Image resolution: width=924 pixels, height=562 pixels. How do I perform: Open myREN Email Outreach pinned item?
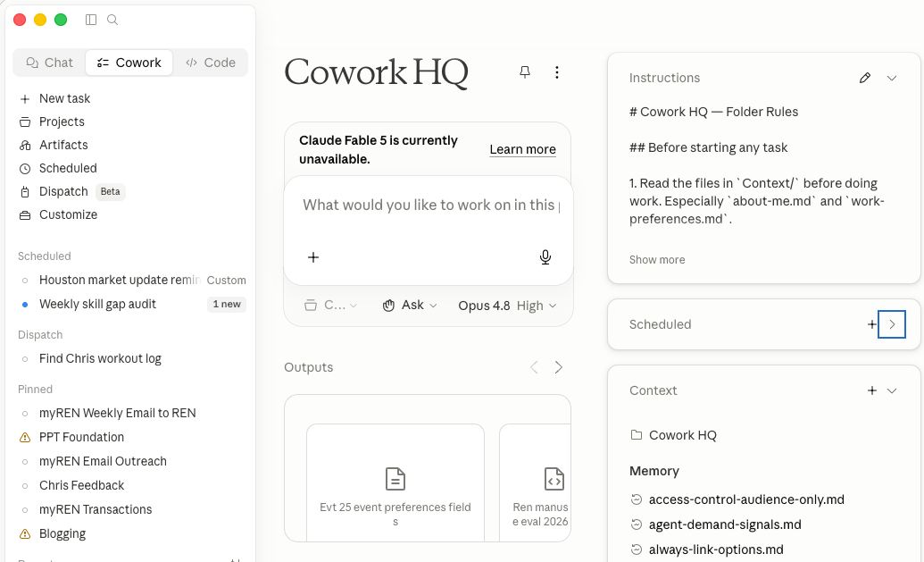point(104,462)
